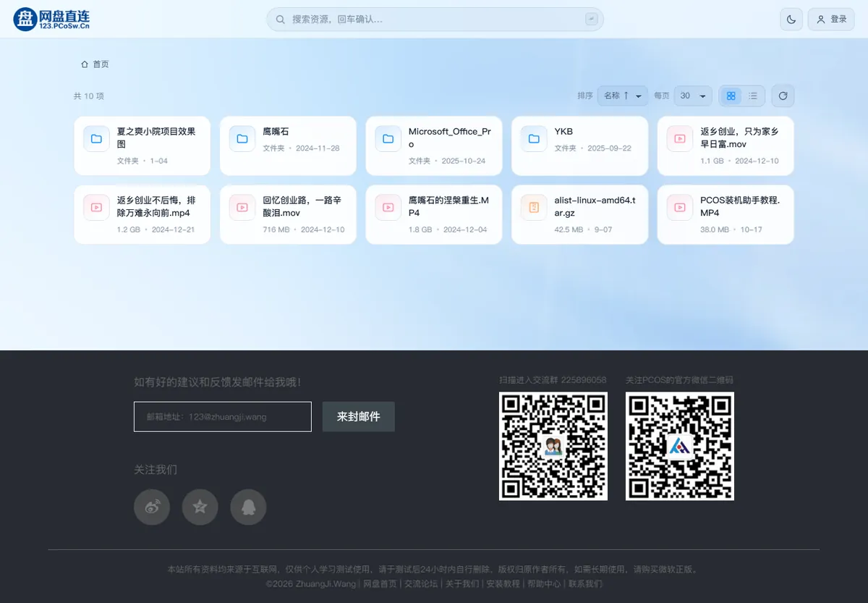The width and height of the screenshot is (868, 603).
Task: Open 交流论坛 footer link
Action: 421,583
